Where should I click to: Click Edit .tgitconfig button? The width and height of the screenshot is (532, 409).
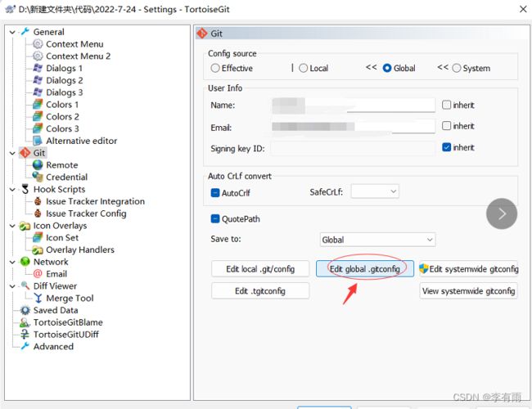[260, 291]
